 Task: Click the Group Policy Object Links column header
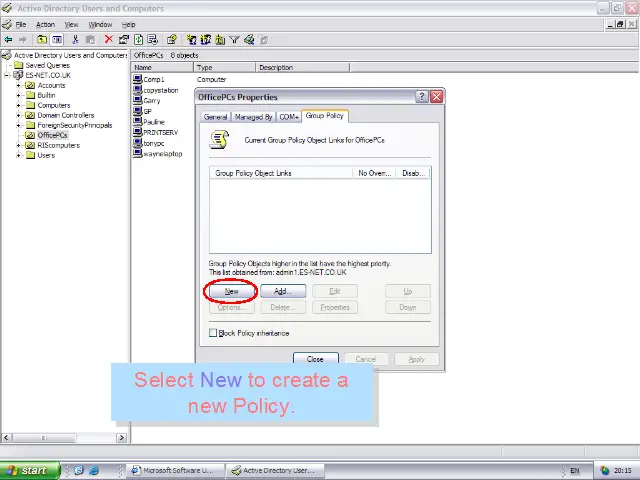coord(281,173)
